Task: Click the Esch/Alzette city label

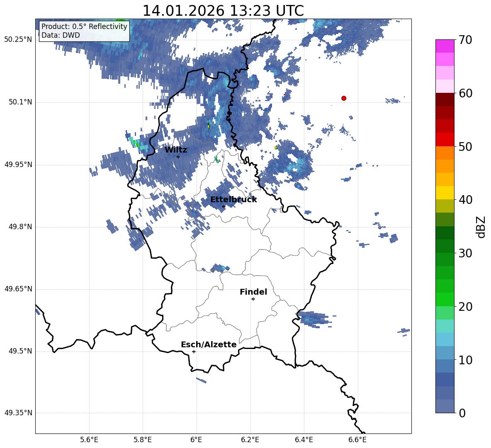Action: pyautogui.click(x=209, y=344)
